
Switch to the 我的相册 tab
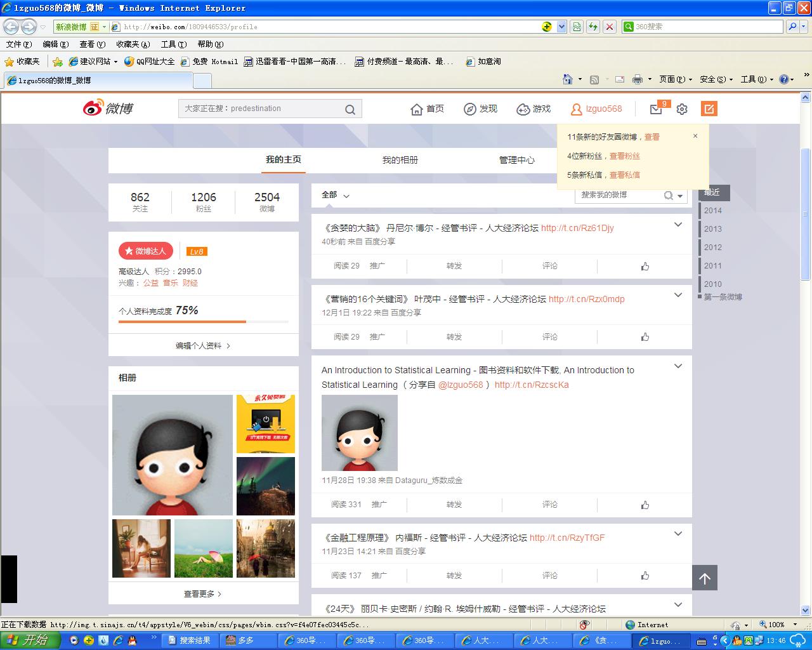tap(400, 160)
